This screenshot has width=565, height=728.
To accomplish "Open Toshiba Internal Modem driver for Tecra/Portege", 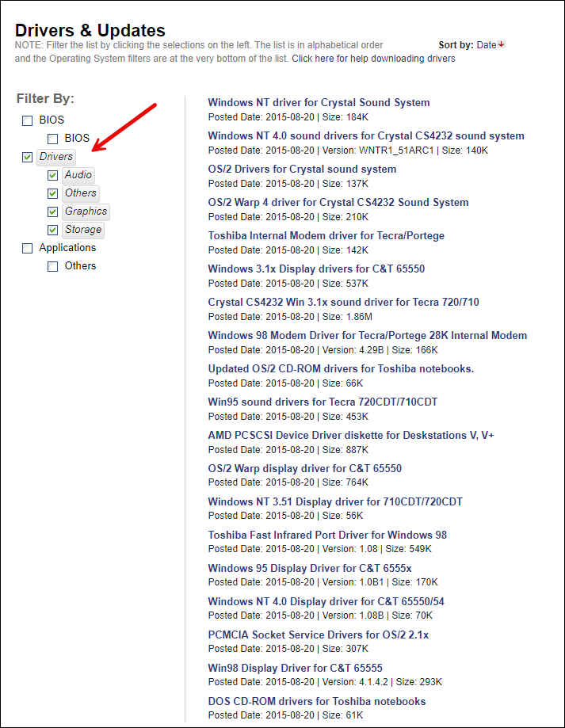I will 326,235.
